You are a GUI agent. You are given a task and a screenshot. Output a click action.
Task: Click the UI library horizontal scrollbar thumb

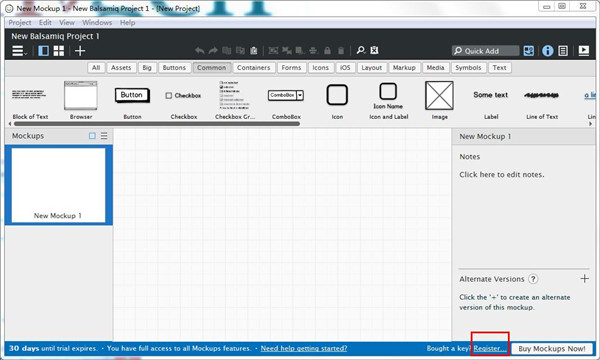click(157, 124)
